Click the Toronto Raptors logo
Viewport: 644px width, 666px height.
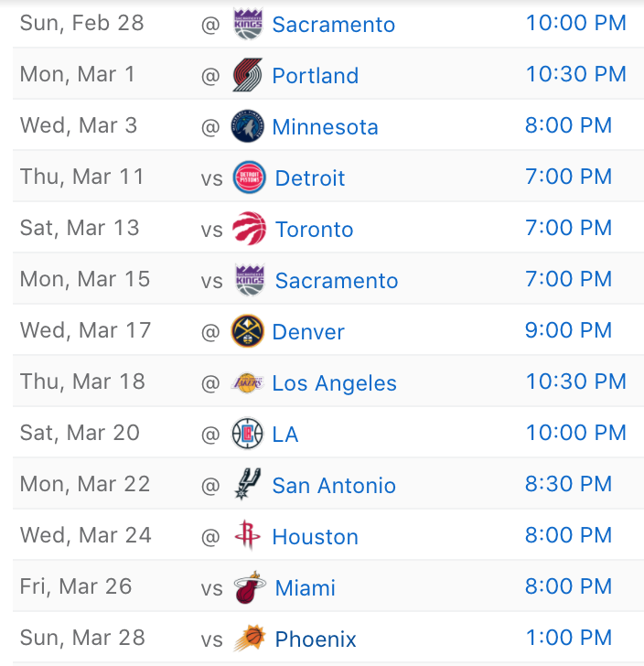(249, 229)
